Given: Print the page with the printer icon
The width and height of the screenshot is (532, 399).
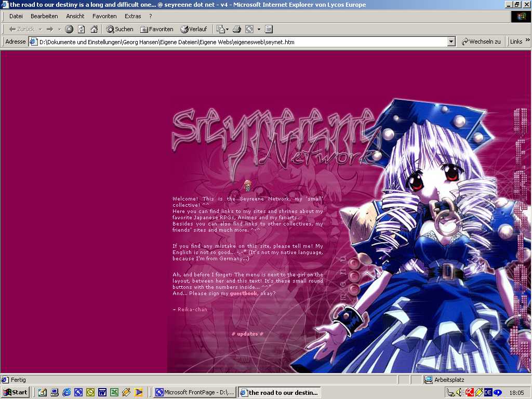Looking at the screenshot, I should 237,29.
